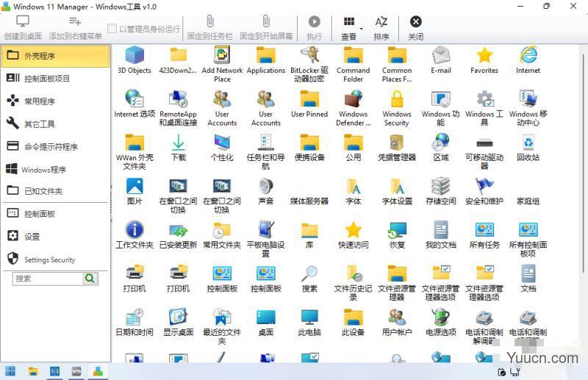Click the 固定到任务栏 toolbar button
Image resolution: width=588 pixels, height=380 pixels.
(x=210, y=28)
